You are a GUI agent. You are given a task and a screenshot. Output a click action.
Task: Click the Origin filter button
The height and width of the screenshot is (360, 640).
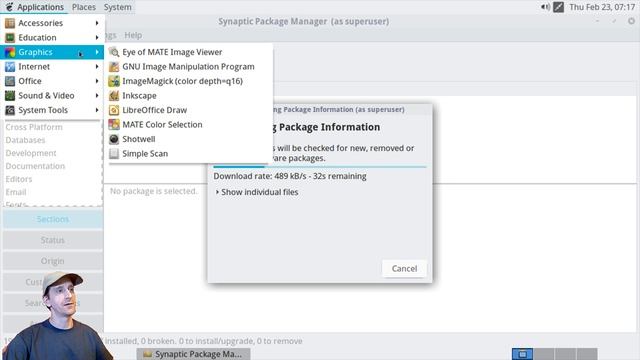click(53, 261)
